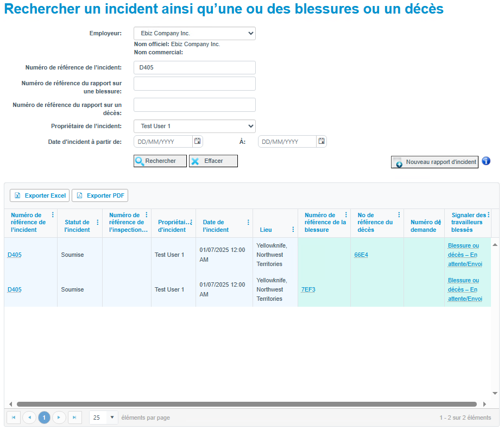Viewport: 504px width, 430px height.
Task: Open the calendar for the start date field
Action: click(x=197, y=141)
